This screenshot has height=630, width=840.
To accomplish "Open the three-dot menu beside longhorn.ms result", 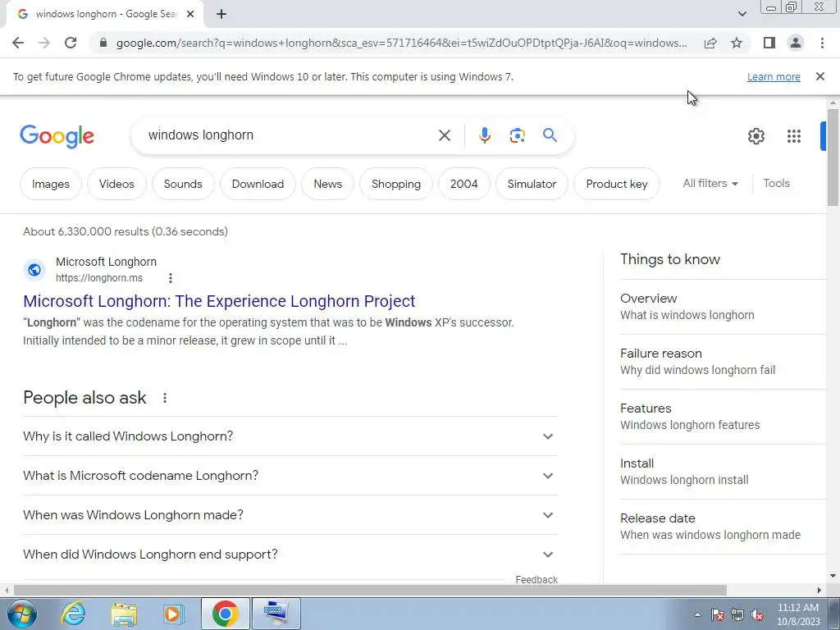I will (x=171, y=278).
